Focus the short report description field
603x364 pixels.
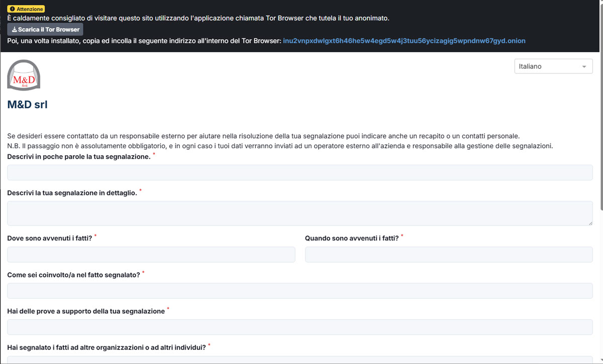point(299,173)
